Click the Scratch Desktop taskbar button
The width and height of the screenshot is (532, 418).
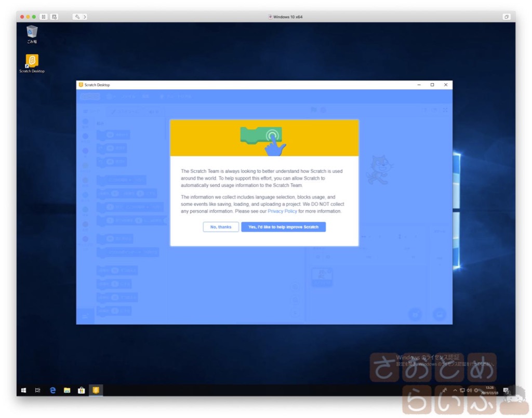pos(96,390)
